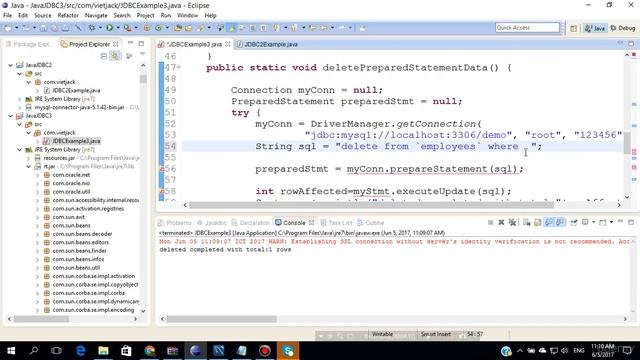
Task: Remove all terminated launches in Console
Action: pos(512,222)
